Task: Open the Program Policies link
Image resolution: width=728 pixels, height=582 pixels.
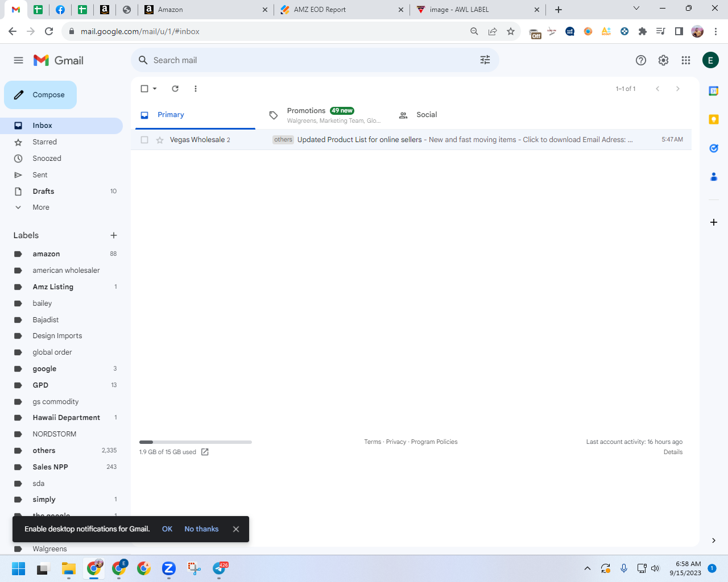Action: [x=434, y=442]
